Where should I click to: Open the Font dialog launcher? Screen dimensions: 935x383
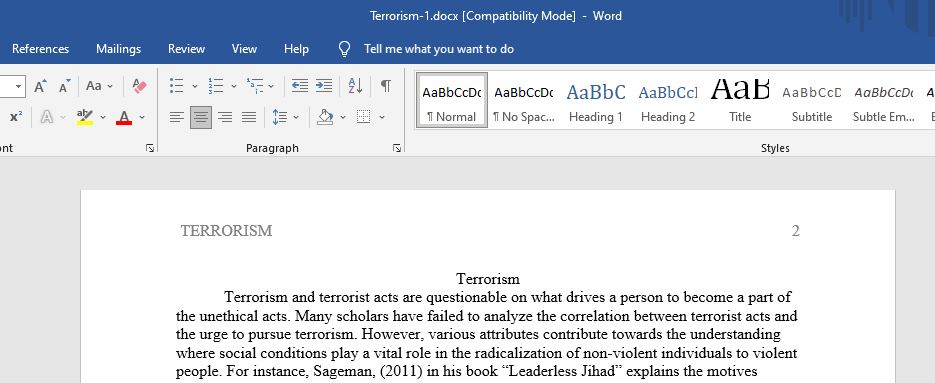coord(150,148)
